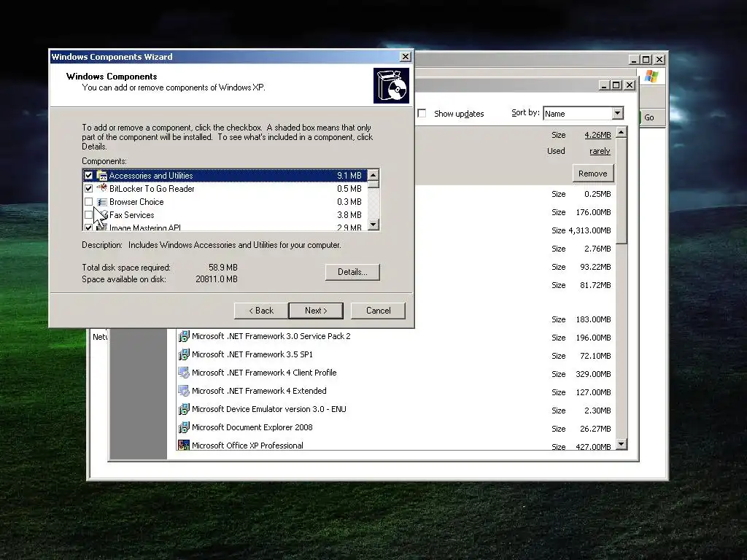Click the 176.00MB size value
This screenshot has width=747, height=560.
click(593, 212)
